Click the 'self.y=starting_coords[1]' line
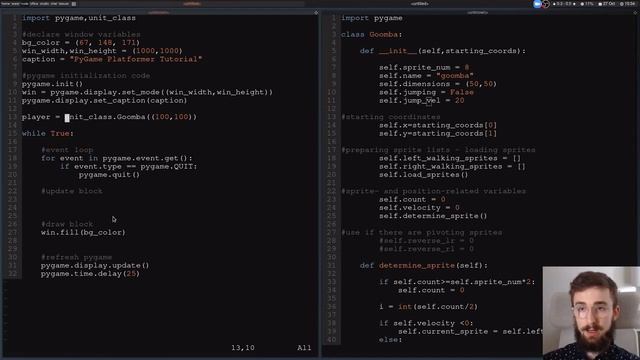This screenshot has height=360, width=640. (x=438, y=133)
